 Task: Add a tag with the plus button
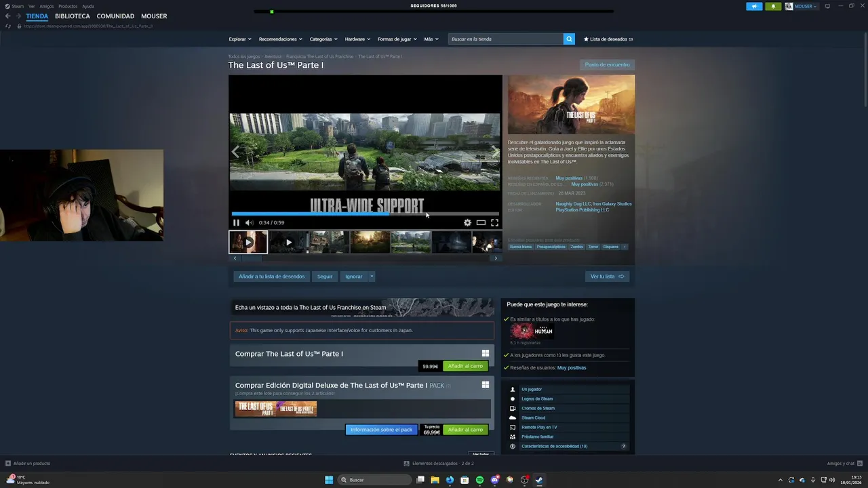coord(625,247)
